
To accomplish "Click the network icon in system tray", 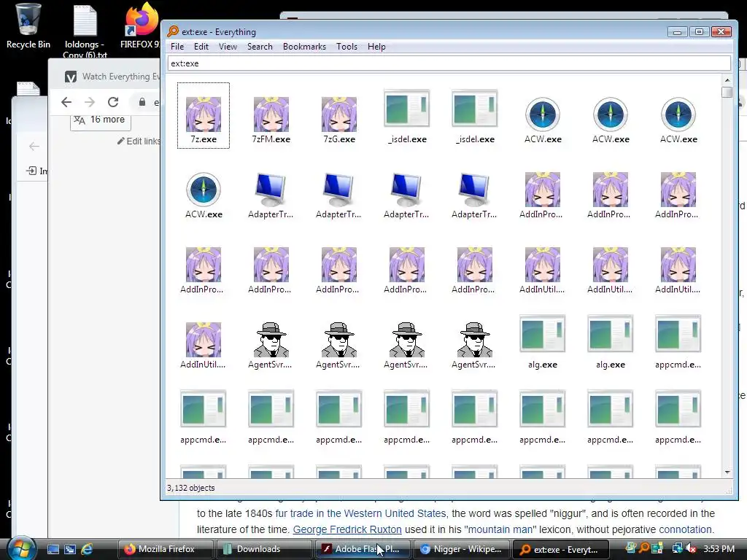I will (677, 548).
